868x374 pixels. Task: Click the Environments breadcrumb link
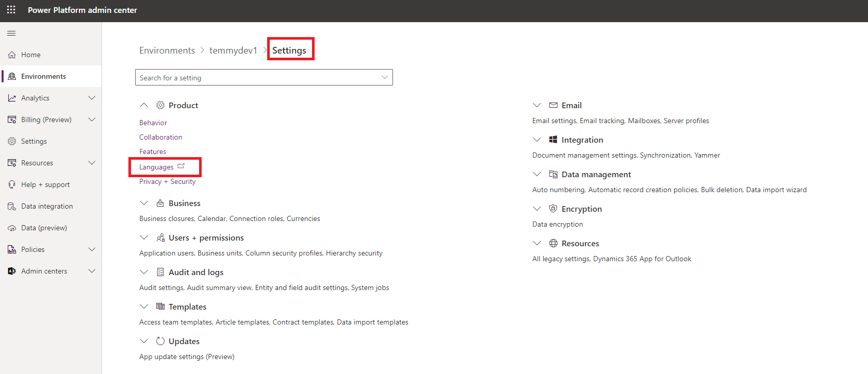click(x=167, y=50)
